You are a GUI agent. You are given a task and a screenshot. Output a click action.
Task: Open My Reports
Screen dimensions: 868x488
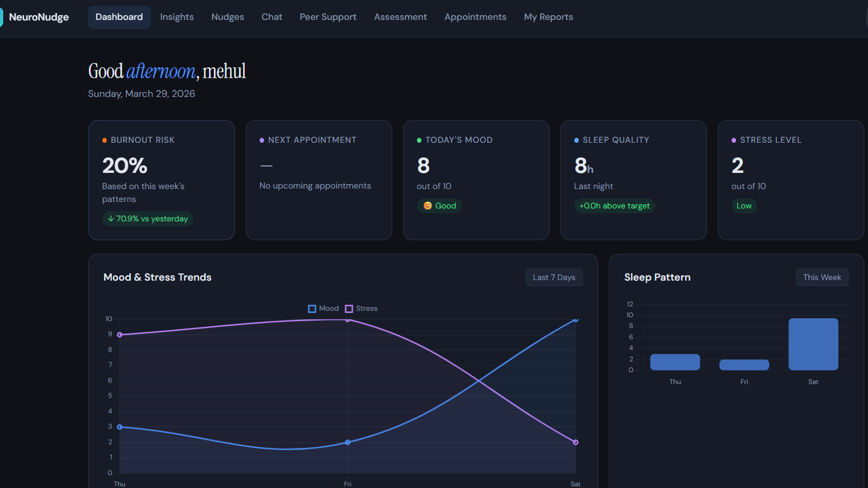tap(548, 17)
